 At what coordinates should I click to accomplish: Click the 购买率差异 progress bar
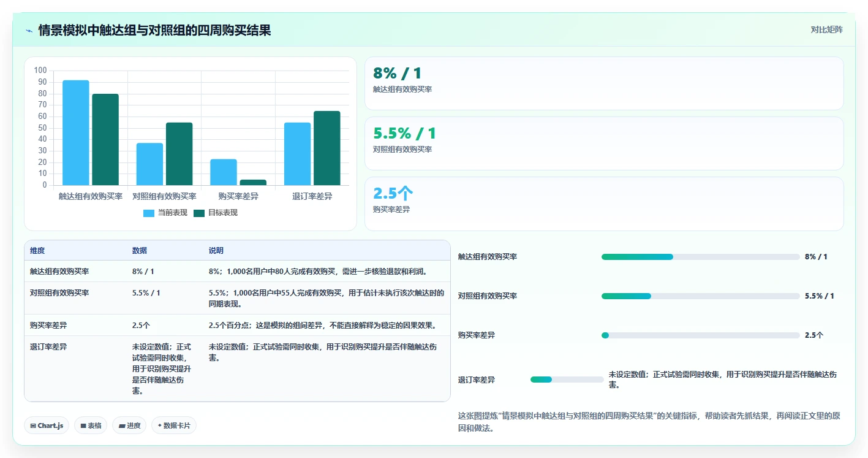click(701, 335)
